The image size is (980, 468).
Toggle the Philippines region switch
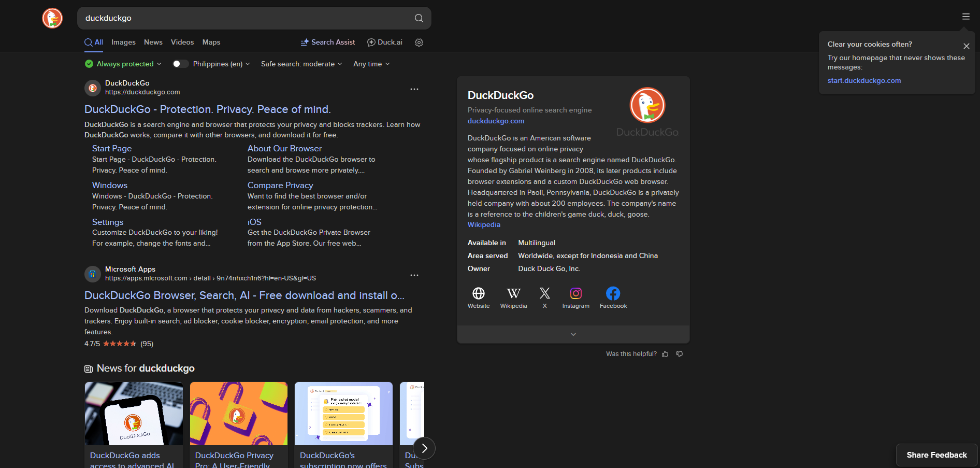180,64
